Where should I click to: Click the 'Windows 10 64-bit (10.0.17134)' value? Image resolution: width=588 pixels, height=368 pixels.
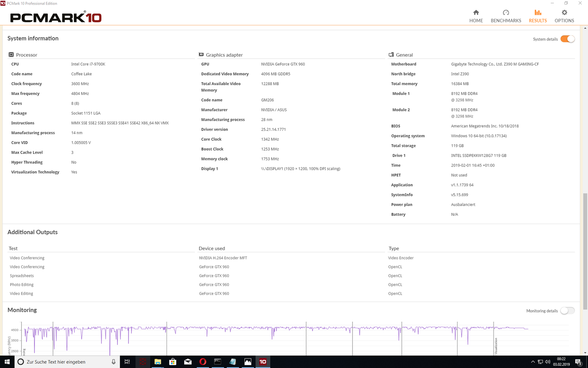[478, 136]
